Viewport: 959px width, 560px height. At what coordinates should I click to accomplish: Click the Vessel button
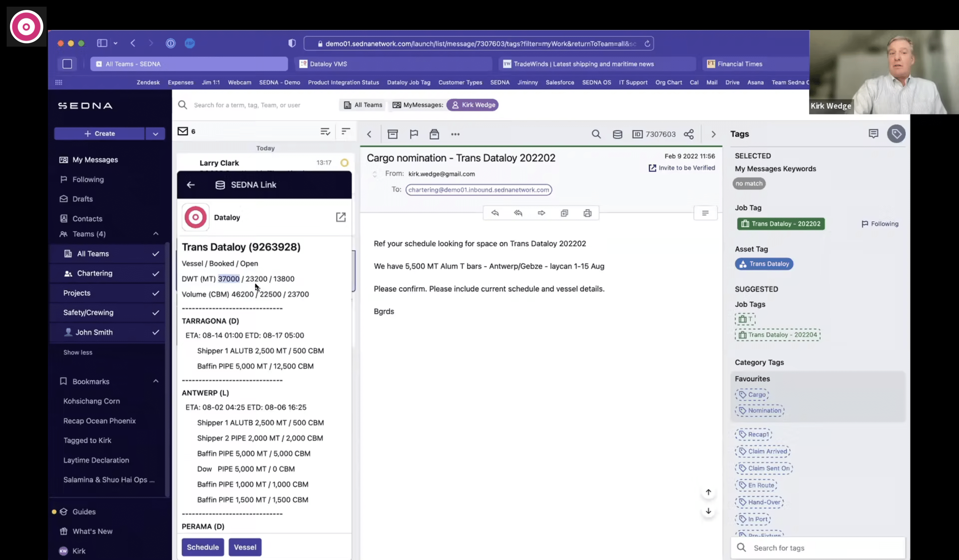(245, 547)
